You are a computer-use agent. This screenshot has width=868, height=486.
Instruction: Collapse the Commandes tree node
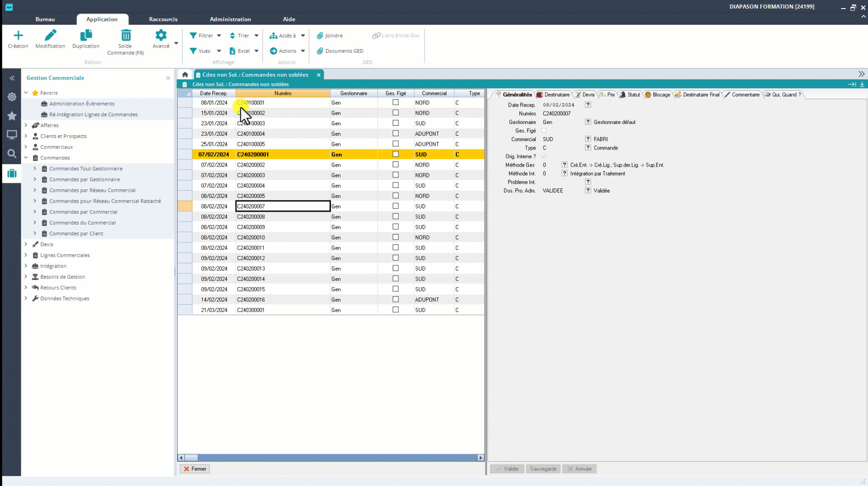pos(26,158)
